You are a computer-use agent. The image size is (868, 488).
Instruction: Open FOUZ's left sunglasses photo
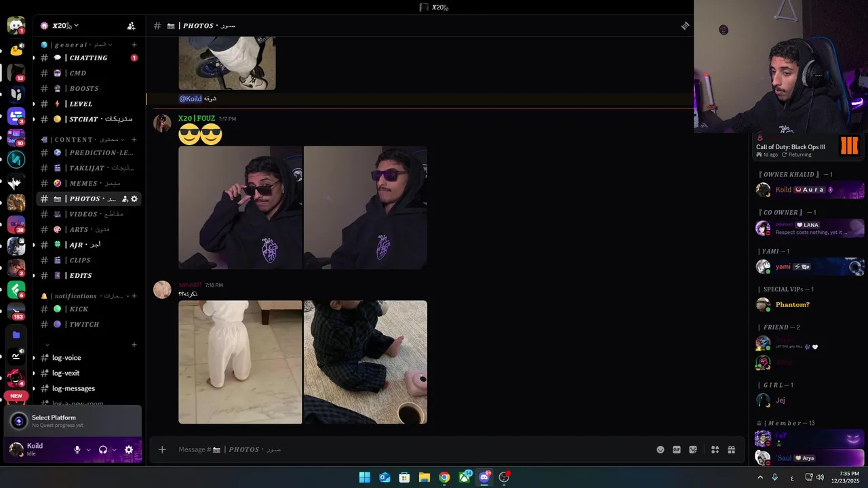tap(240, 207)
